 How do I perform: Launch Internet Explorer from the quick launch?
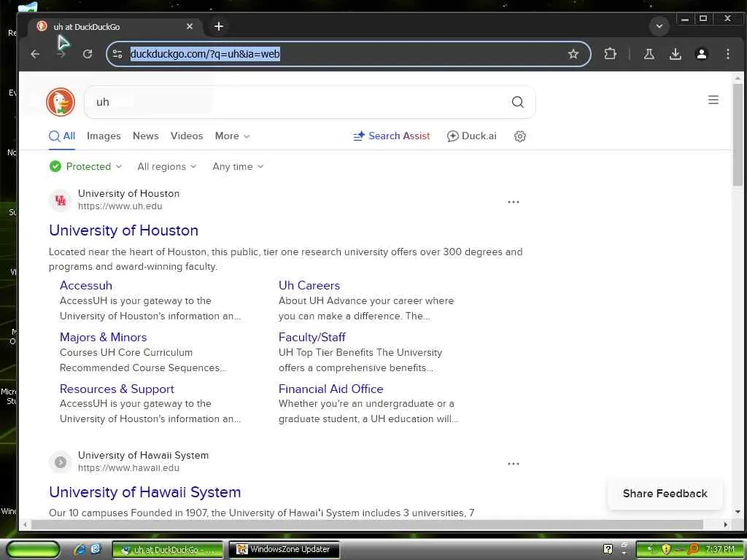[80, 550]
